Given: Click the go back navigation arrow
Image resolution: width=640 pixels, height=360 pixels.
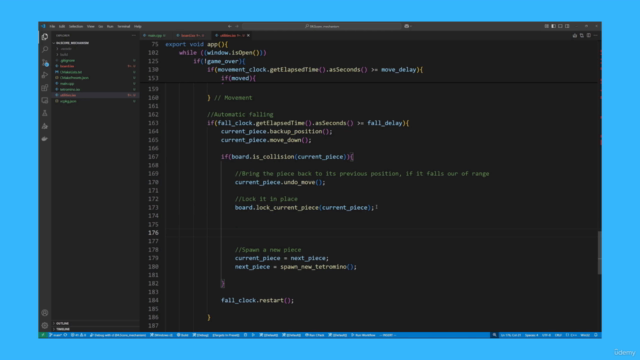Looking at the screenshot, I should point(229,26).
